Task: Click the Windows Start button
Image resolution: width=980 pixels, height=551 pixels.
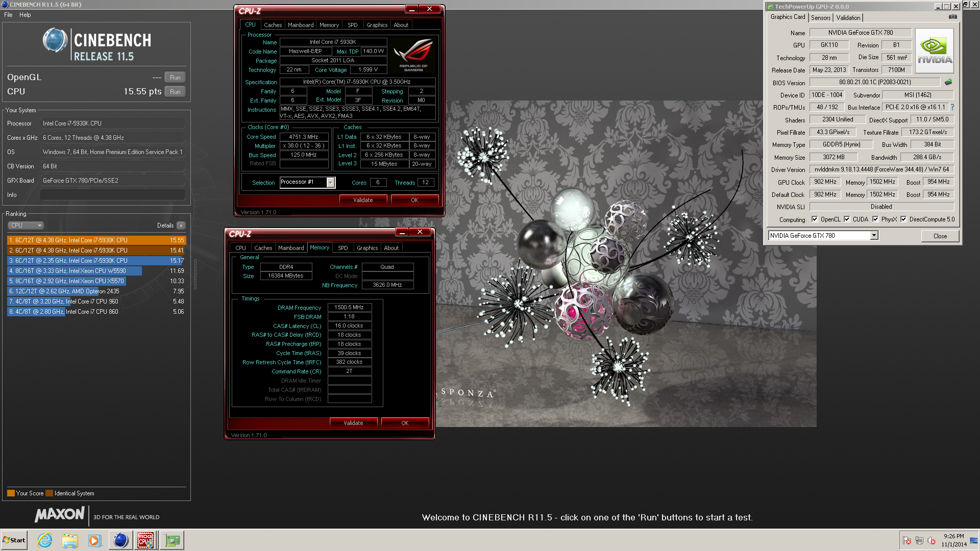Action: [x=14, y=540]
